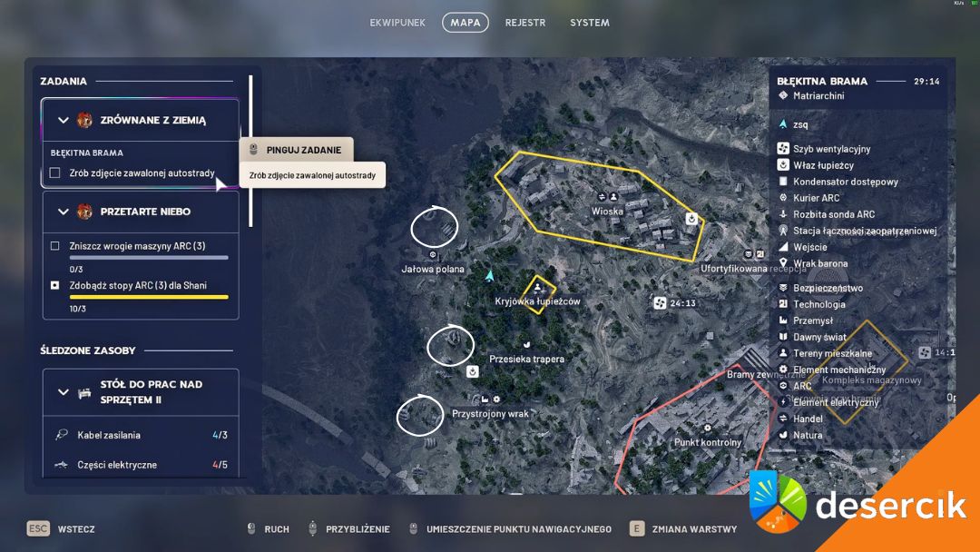Switch to the Ekwipunek tab
This screenshot has width=980, height=552.
[397, 23]
